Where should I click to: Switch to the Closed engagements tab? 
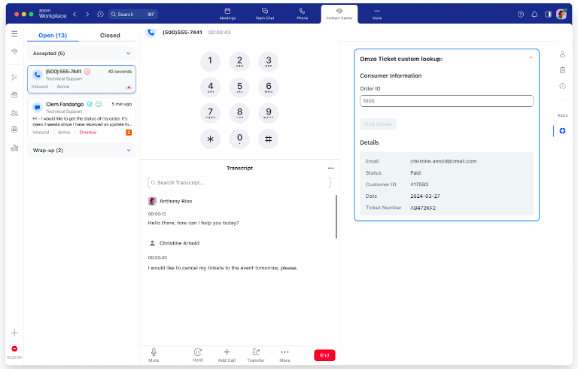(110, 35)
